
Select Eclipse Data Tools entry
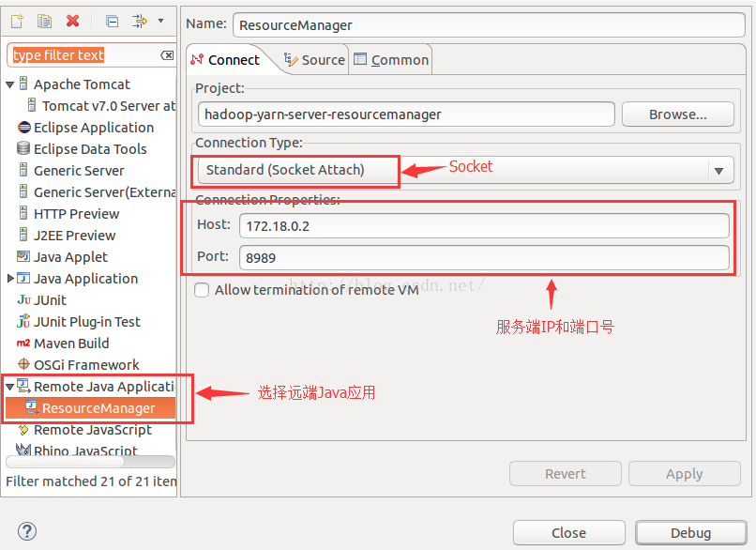[90, 149]
